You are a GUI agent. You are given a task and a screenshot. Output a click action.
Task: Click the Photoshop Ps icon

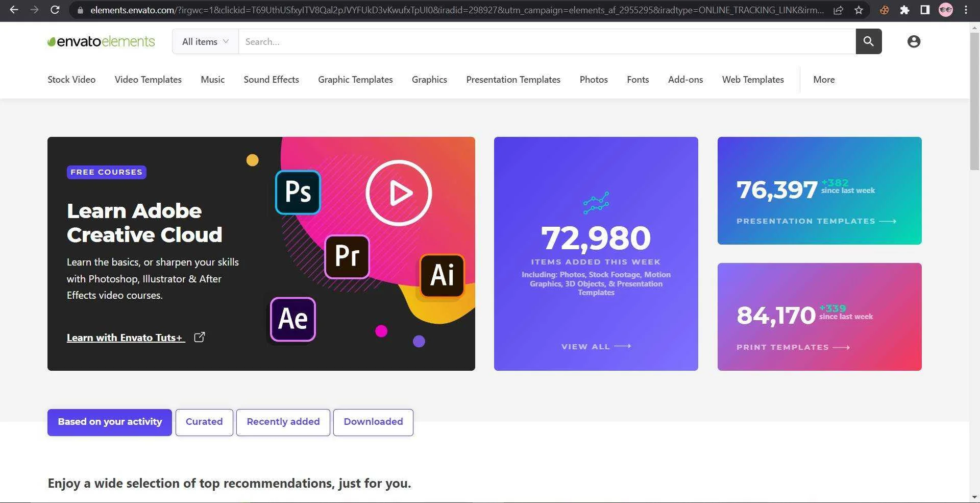[298, 192]
